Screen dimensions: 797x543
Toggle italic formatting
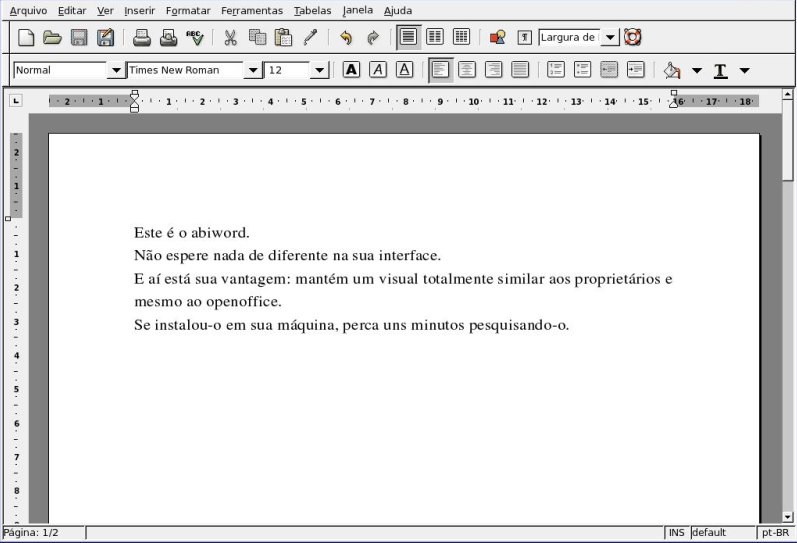point(378,70)
